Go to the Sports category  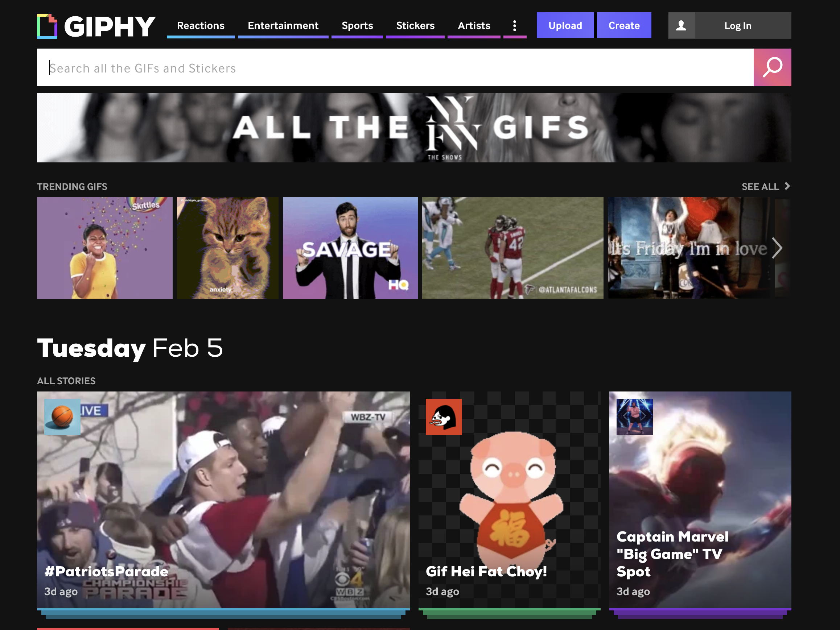[357, 26]
